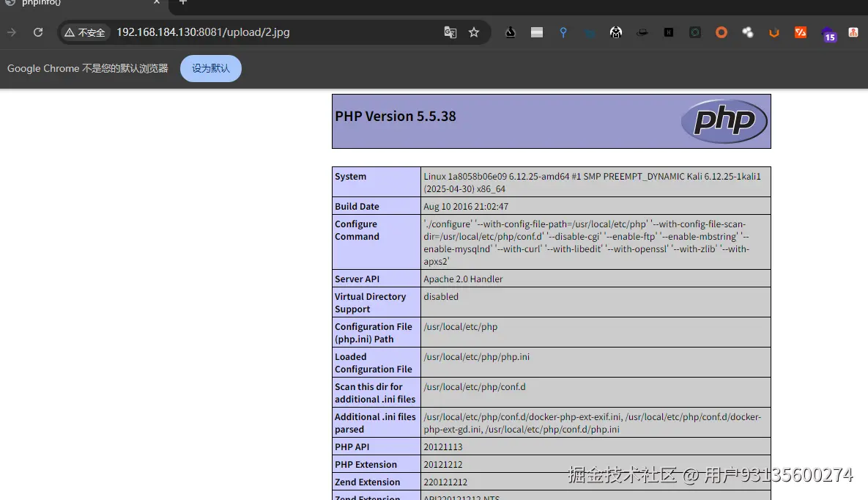The height and width of the screenshot is (500, 868).
Task: Click the Configure Command label
Action: pyautogui.click(x=357, y=230)
